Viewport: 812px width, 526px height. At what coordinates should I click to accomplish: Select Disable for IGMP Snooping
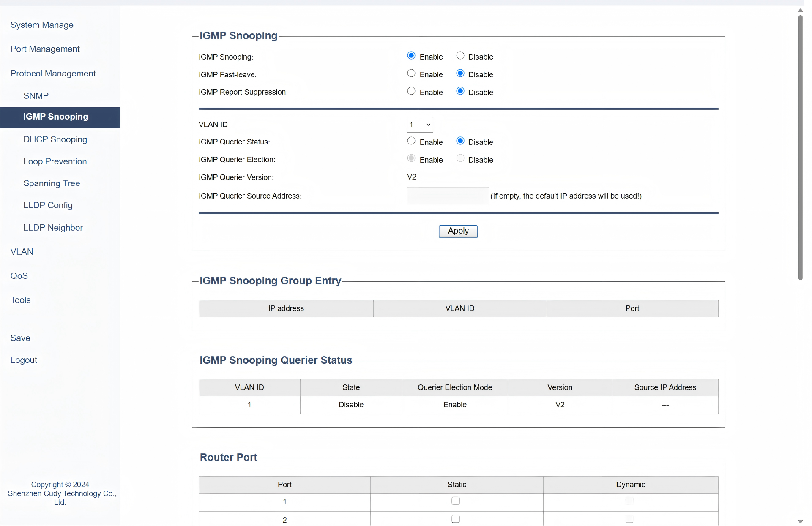tap(460, 56)
